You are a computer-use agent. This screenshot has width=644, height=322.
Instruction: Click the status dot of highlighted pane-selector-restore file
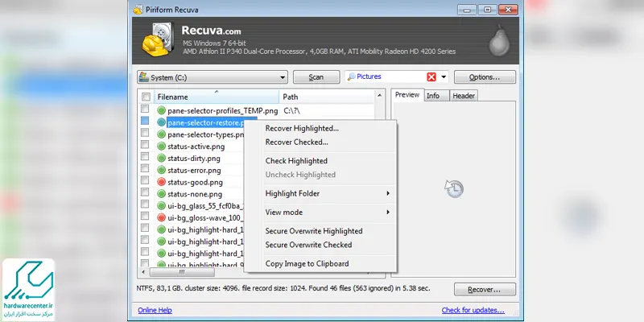point(162,122)
